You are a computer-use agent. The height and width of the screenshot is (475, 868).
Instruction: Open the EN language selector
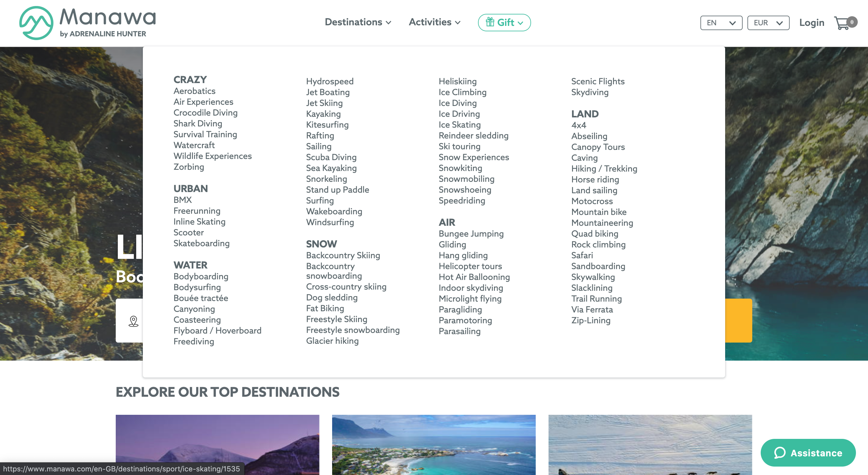click(721, 23)
